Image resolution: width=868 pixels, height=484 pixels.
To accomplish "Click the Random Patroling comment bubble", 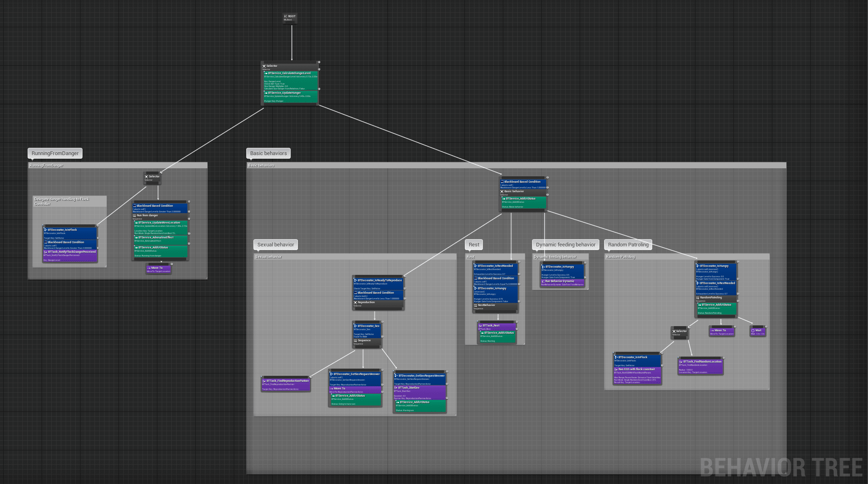I will click(628, 244).
